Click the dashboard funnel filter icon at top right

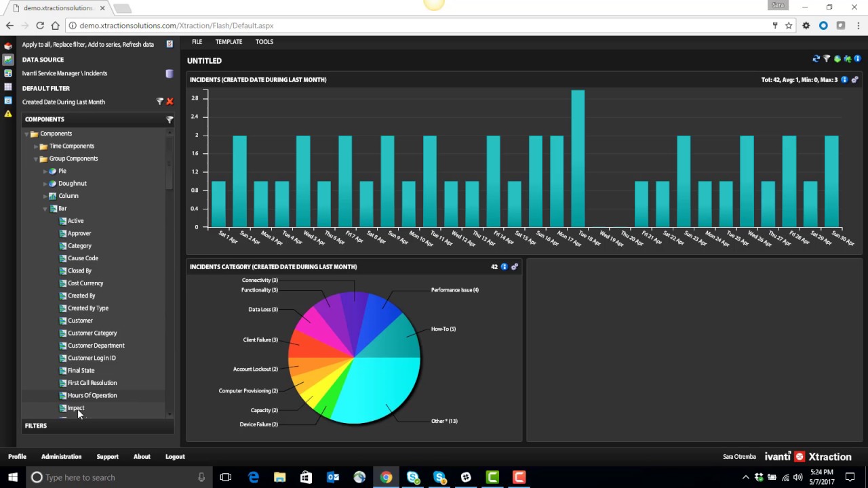pos(827,59)
